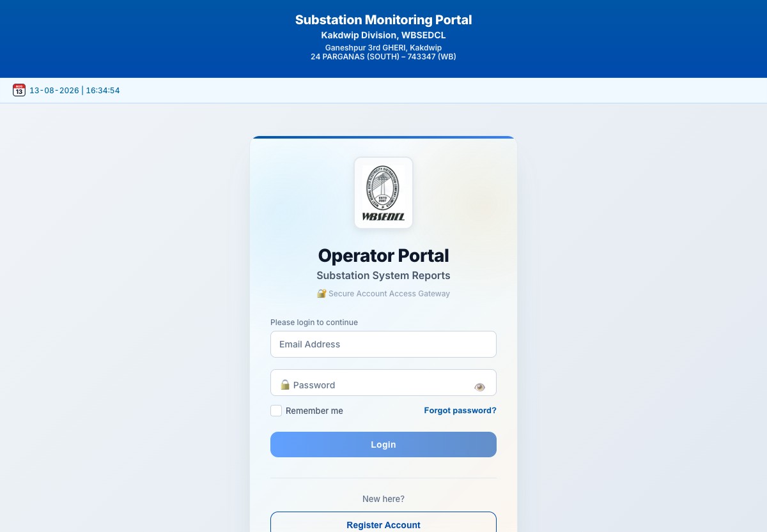Click the Substation System Reports subtitle
This screenshot has height=532, width=767.
[383, 276]
